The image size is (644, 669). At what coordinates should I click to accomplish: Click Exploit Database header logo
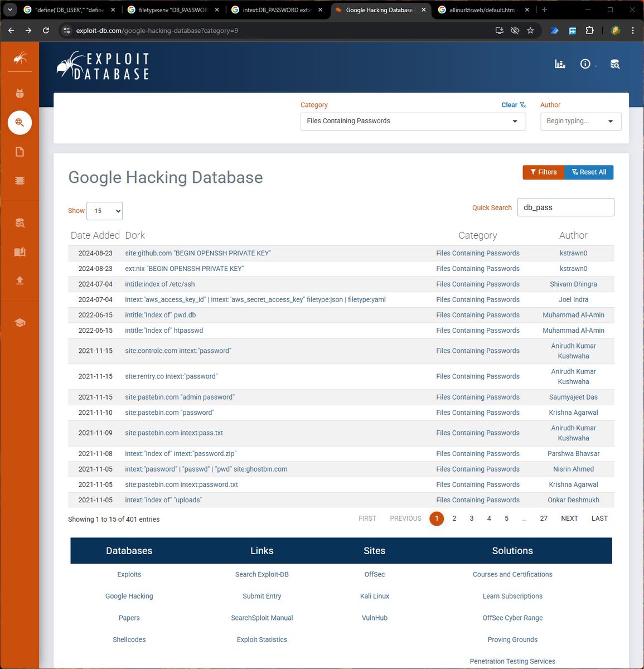[103, 65]
